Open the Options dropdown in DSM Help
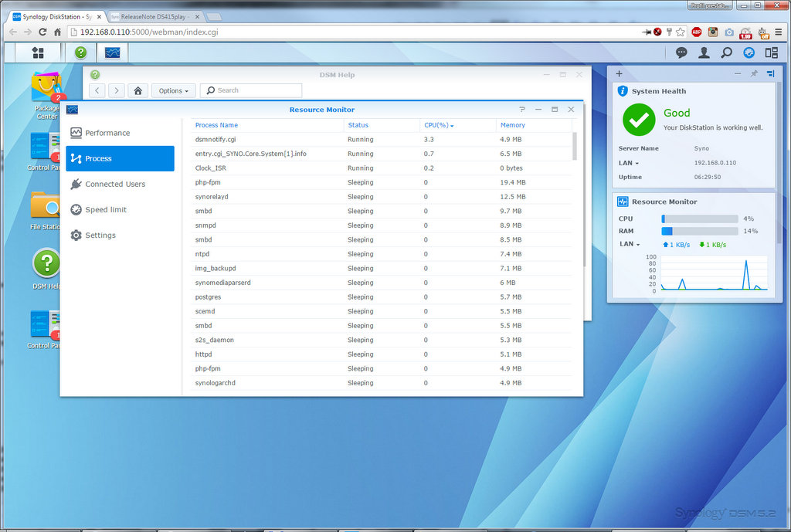The height and width of the screenshot is (532, 791). pos(174,91)
